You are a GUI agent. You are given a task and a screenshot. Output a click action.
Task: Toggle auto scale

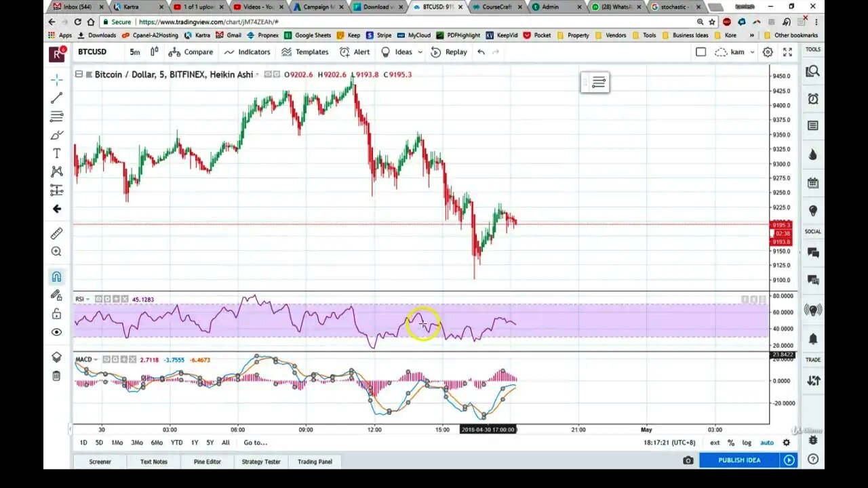(x=767, y=443)
